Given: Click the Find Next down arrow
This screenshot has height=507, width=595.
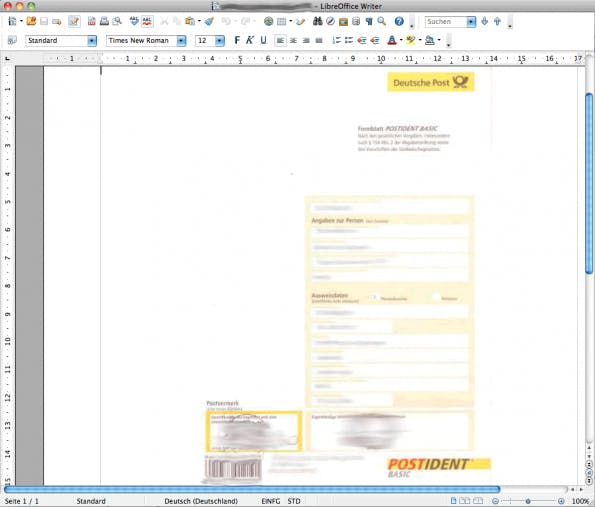Looking at the screenshot, I should 485,21.
